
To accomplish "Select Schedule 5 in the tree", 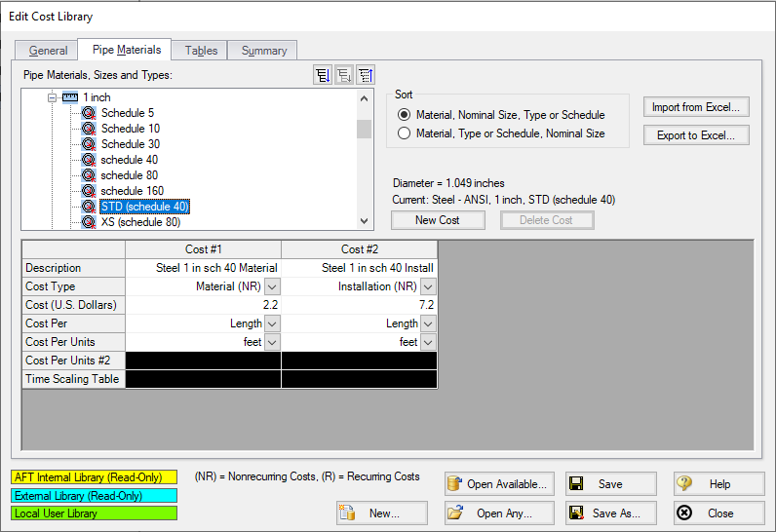I will (128, 113).
